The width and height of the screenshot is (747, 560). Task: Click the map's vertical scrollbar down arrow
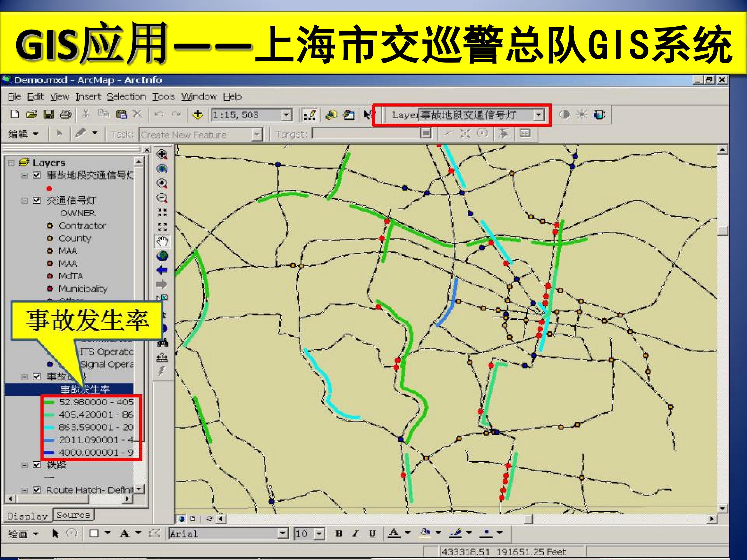722,508
